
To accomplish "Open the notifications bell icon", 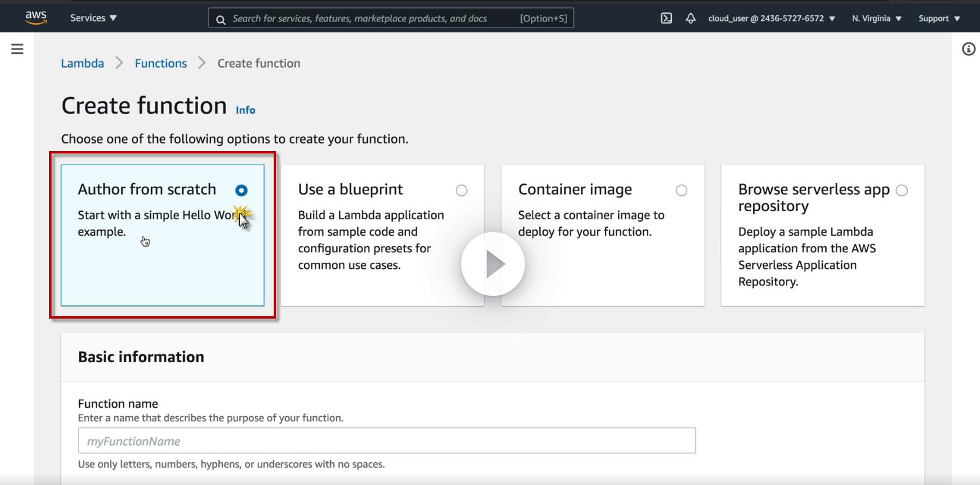I will 690,18.
